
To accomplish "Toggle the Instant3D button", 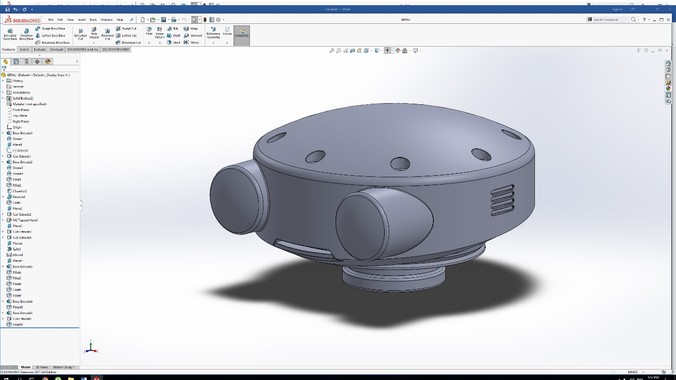I will [242, 35].
